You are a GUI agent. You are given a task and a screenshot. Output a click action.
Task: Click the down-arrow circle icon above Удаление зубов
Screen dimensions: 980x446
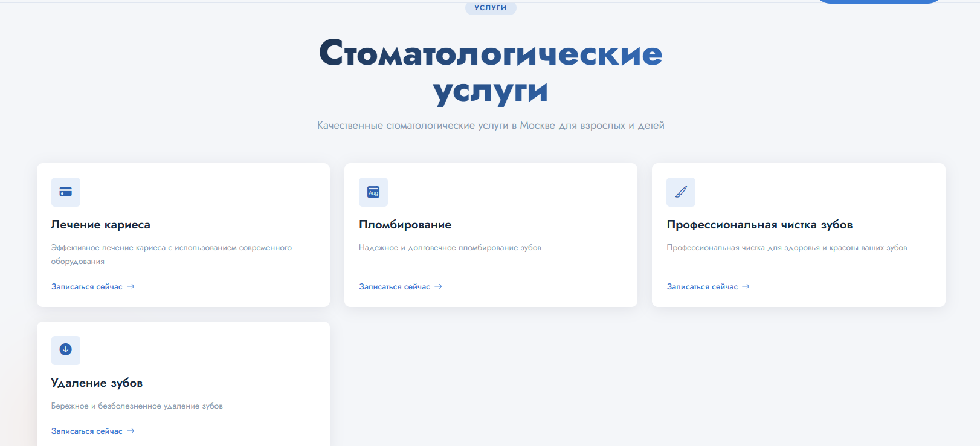tap(66, 350)
